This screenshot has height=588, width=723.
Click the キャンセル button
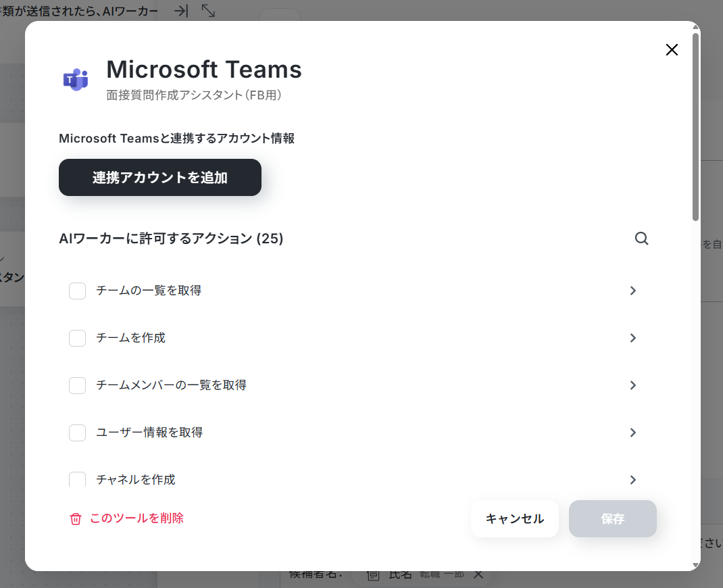[x=515, y=519]
